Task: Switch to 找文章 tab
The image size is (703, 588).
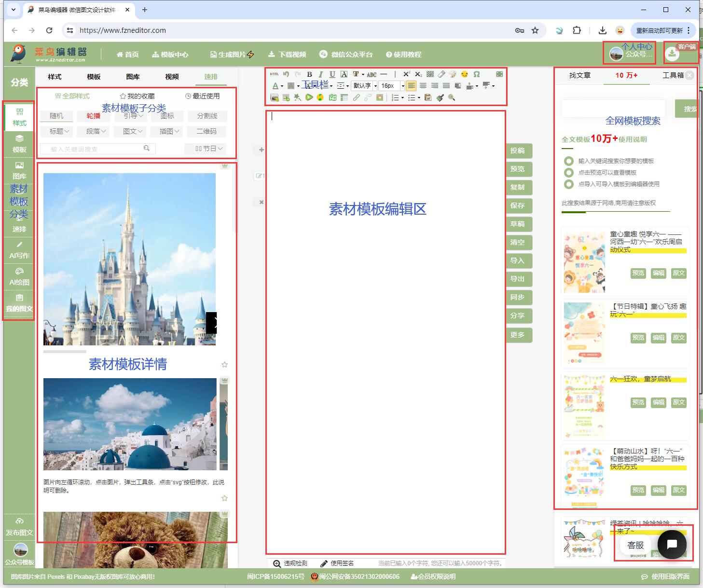Action: pyautogui.click(x=579, y=75)
